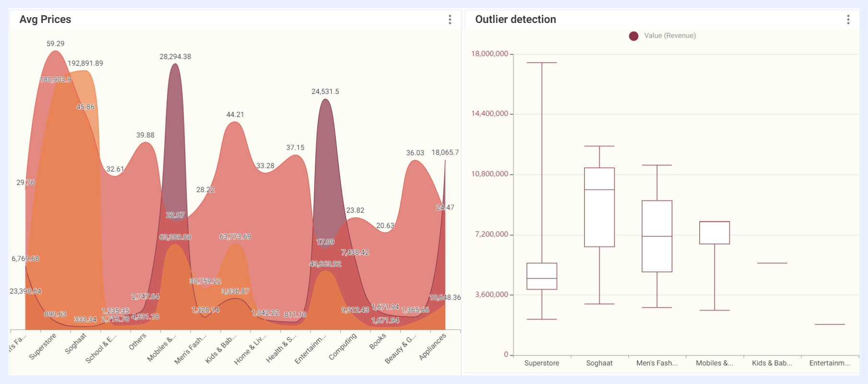Viewport: 868px width, 384px height.
Task: Click Superstore axis label in Outlier detection
Action: coord(542,363)
